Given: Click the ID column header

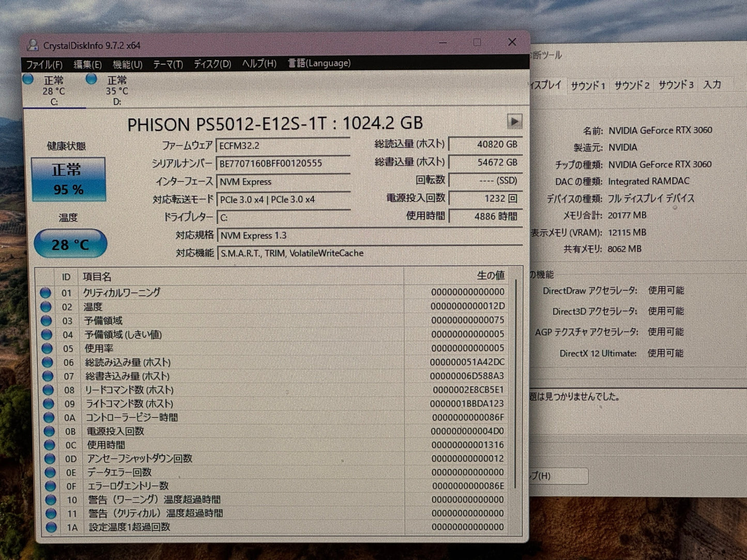Looking at the screenshot, I should (x=66, y=277).
